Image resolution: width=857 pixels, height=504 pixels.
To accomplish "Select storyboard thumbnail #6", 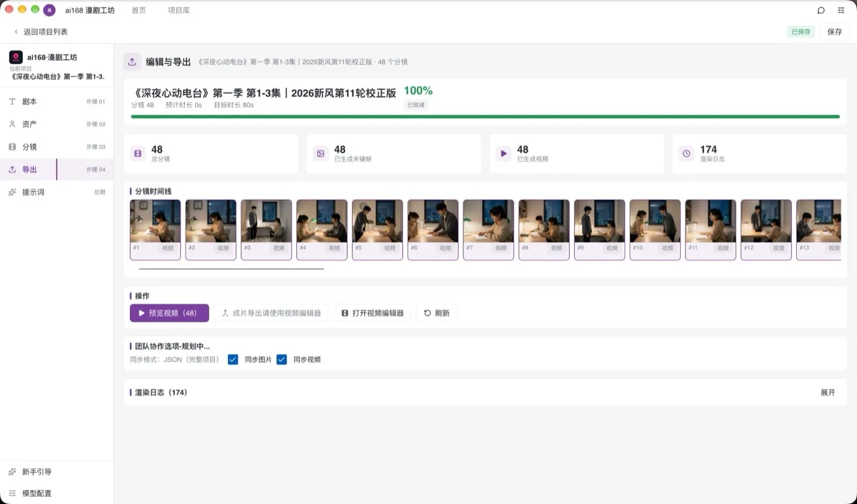I will [x=433, y=229].
